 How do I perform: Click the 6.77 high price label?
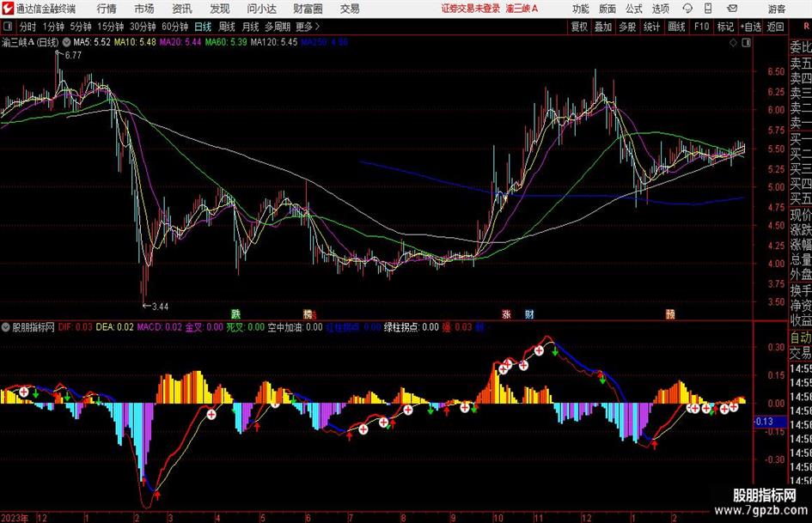(x=73, y=55)
